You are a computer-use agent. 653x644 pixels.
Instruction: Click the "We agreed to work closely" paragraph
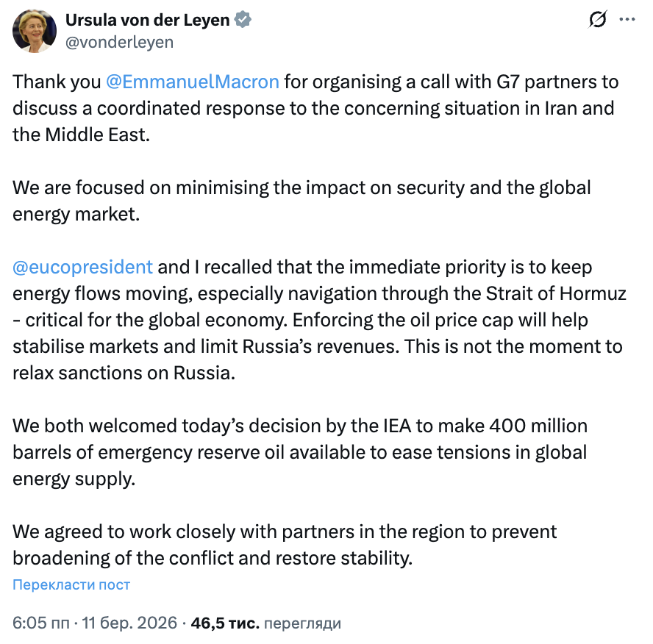[x=285, y=544]
